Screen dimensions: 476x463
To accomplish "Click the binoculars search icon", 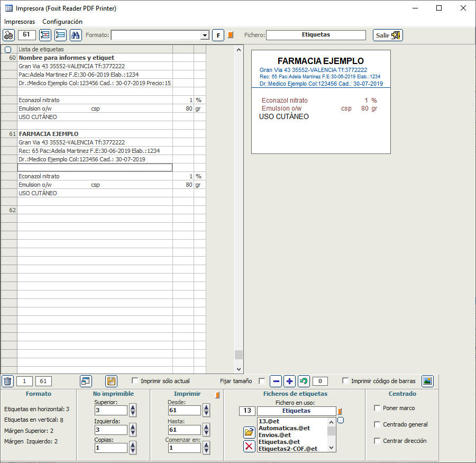I will coord(76,35).
